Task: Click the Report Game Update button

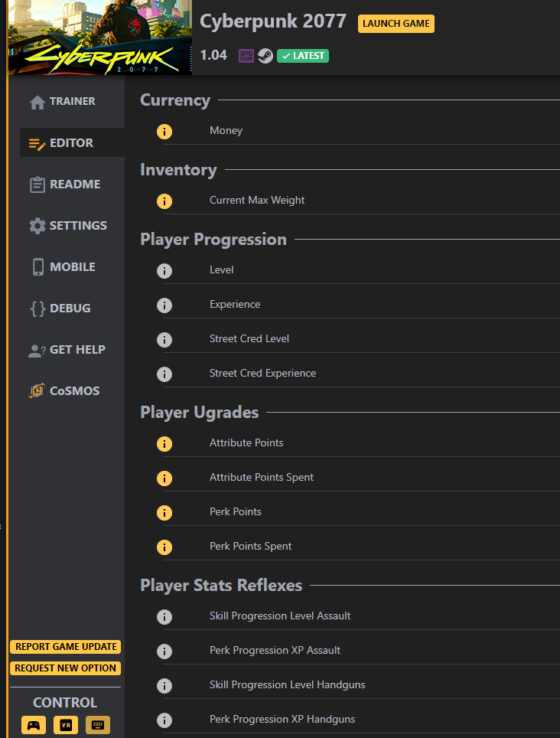Action: coord(65,647)
